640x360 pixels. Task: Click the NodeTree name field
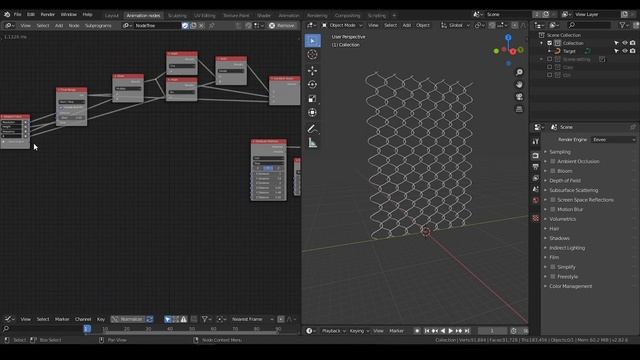tap(157, 25)
